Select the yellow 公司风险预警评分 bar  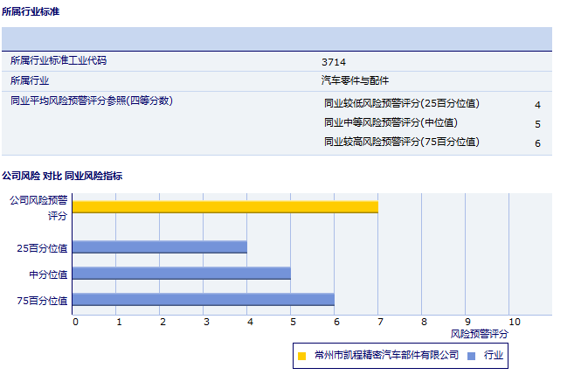coord(225,207)
